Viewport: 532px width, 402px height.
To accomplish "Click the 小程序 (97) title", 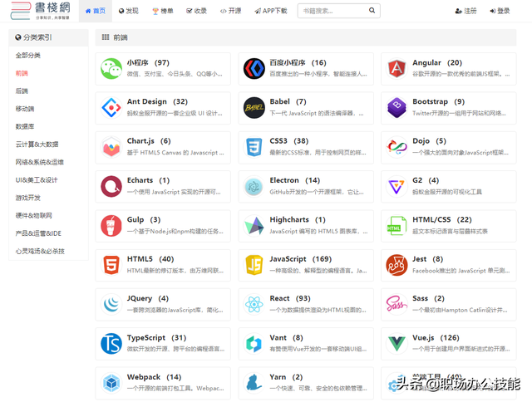I will point(148,62).
